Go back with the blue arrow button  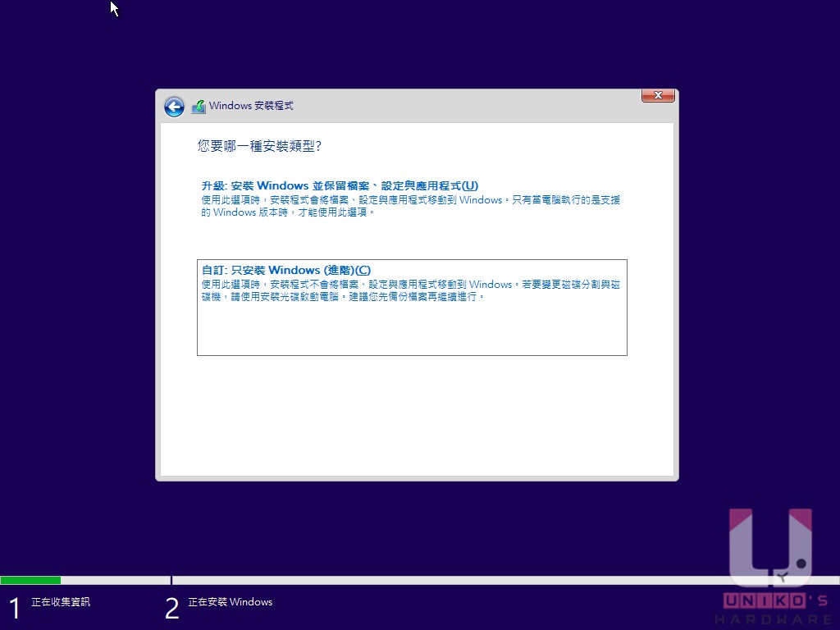click(x=174, y=107)
